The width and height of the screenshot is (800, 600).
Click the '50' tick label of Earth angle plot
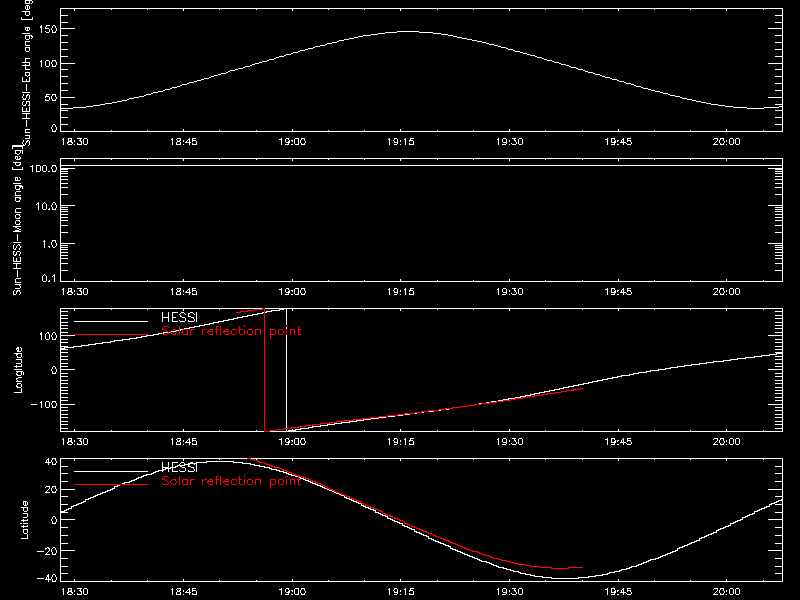[x=51, y=97]
